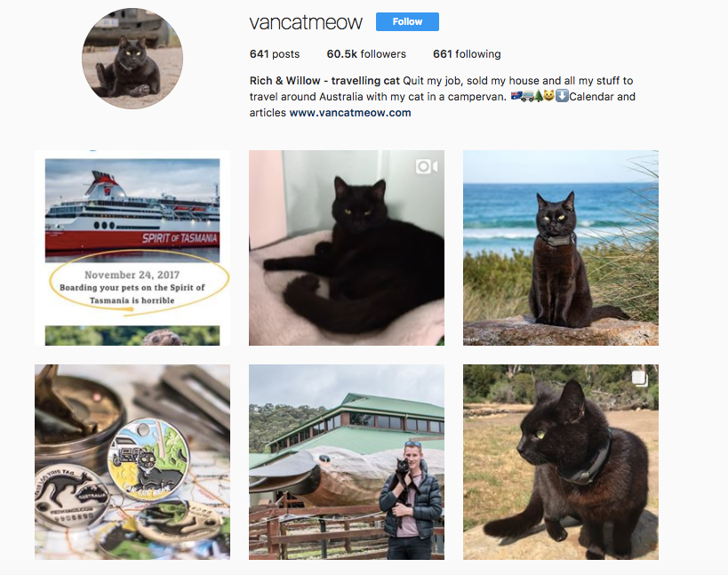Click the video camera icon on cat post
This screenshot has height=575, width=728.
pyautogui.click(x=427, y=166)
